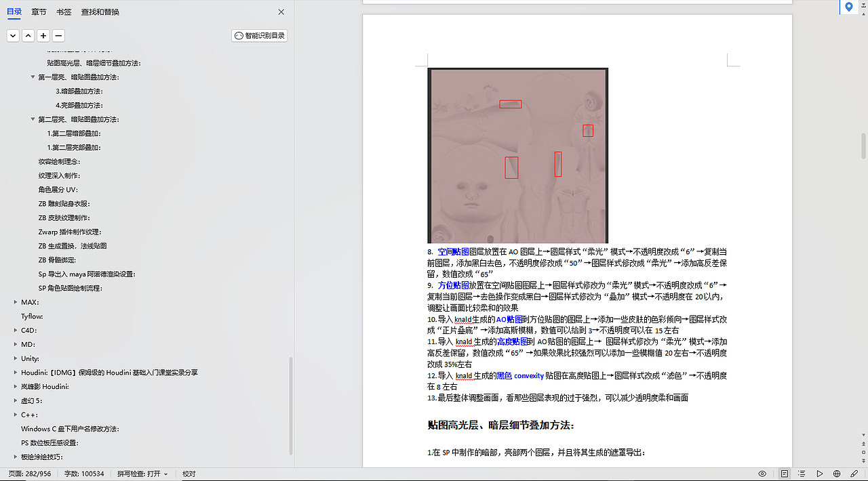Click the blue 空间贴图 text in step 8
This screenshot has height=481, width=868.
point(453,251)
